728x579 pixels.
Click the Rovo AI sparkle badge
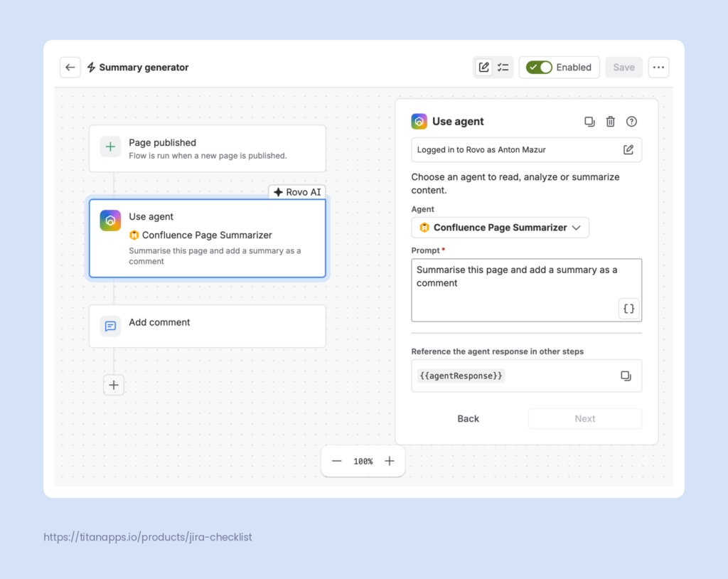[297, 192]
